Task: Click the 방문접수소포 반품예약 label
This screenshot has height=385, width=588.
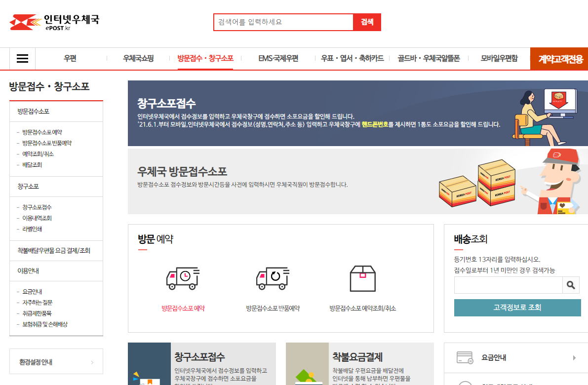Action: click(x=273, y=308)
